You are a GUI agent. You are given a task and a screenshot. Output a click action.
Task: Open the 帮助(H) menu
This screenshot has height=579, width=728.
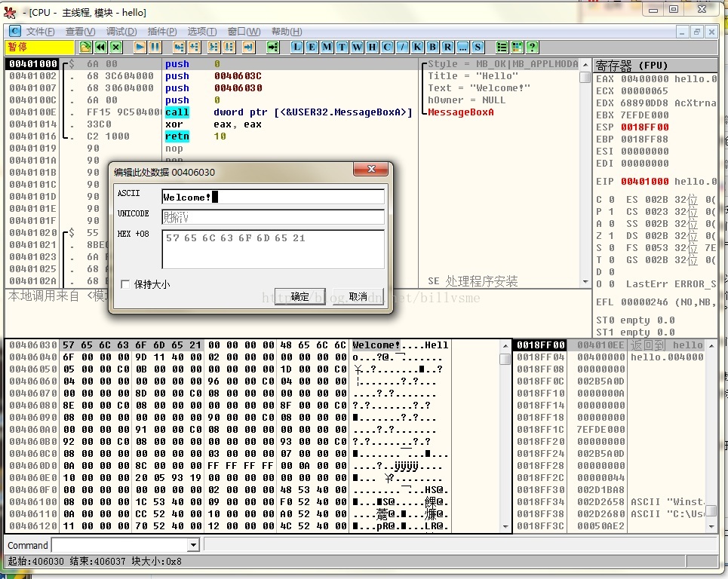[287, 32]
